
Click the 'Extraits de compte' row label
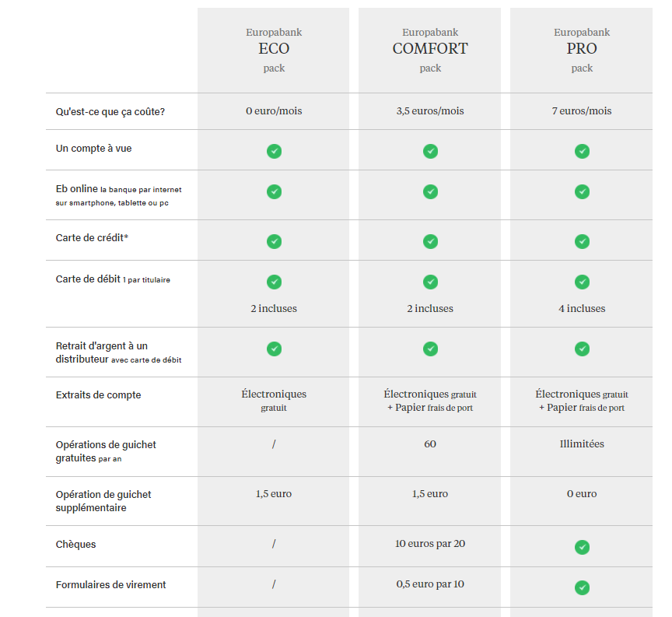point(99,394)
